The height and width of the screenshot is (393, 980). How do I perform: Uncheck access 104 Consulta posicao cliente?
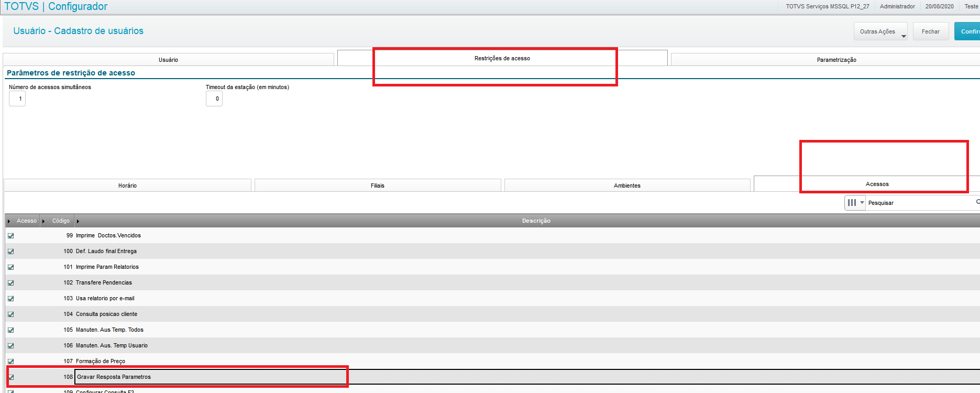10,314
